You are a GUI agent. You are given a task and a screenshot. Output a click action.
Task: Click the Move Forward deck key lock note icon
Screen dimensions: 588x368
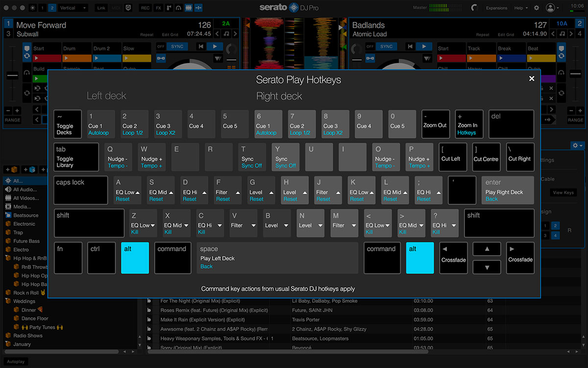[226, 34]
